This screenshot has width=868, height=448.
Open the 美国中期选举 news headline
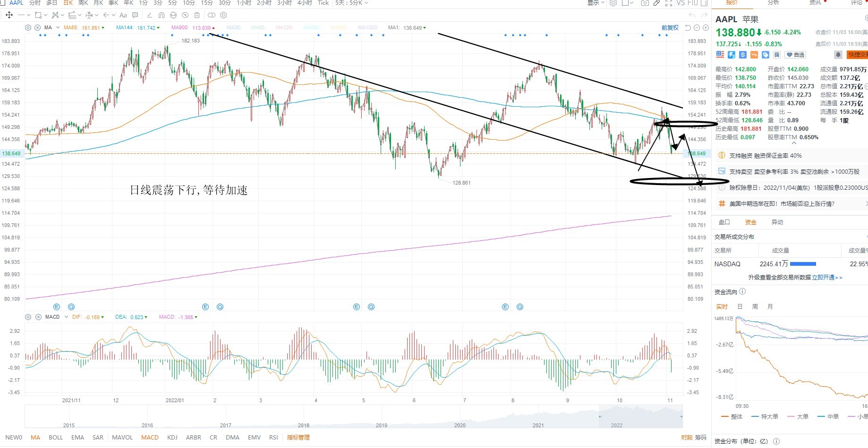click(782, 204)
